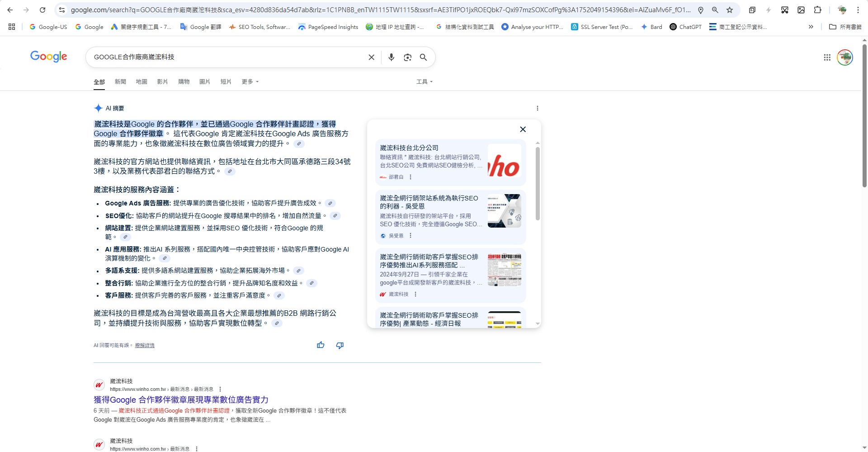Switch to the 新聞 tab
The height and width of the screenshot is (452, 868).
(x=120, y=82)
